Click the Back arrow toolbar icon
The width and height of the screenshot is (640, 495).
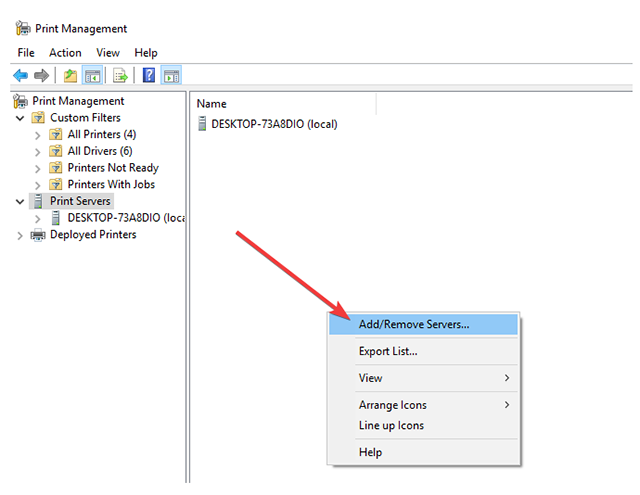pos(20,75)
